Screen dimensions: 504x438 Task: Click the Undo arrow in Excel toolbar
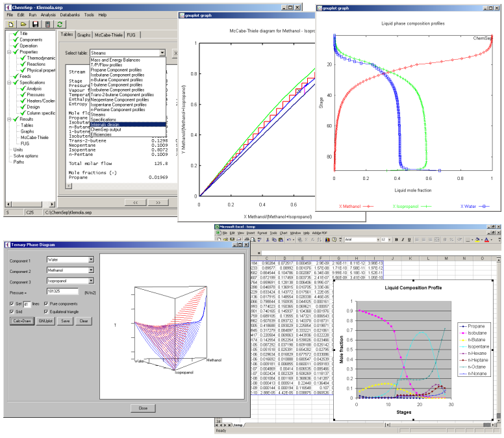pos(289,240)
